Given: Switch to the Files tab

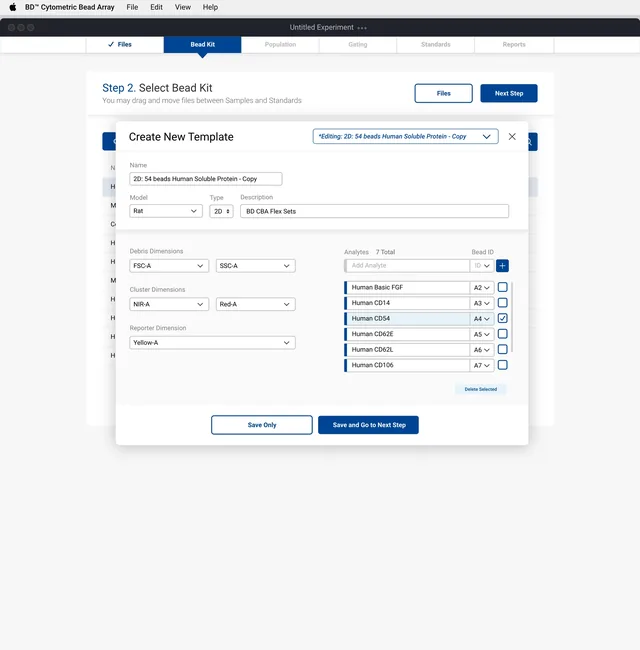Looking at the screenshot, I should pos(125,44).
